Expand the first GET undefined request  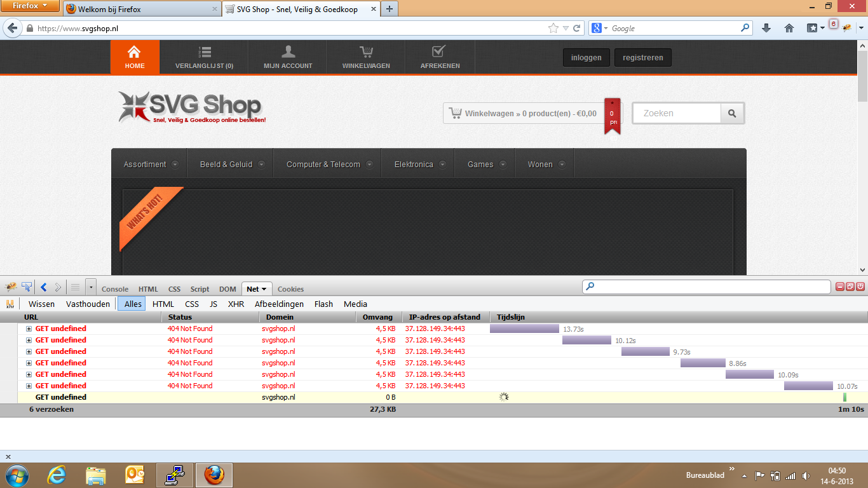point(29,329)
